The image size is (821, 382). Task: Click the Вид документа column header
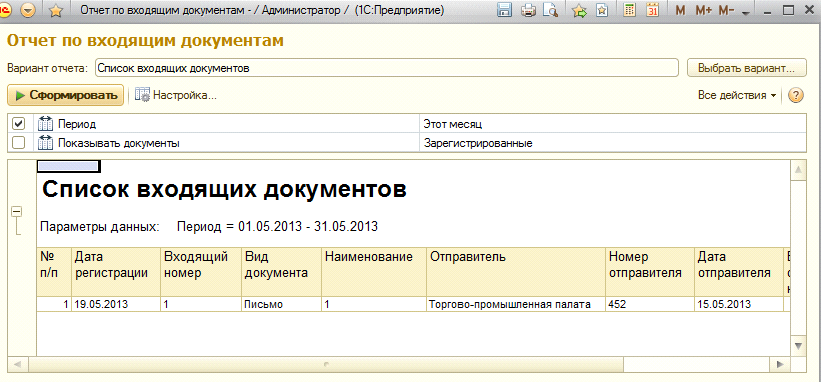click(281, 272)
